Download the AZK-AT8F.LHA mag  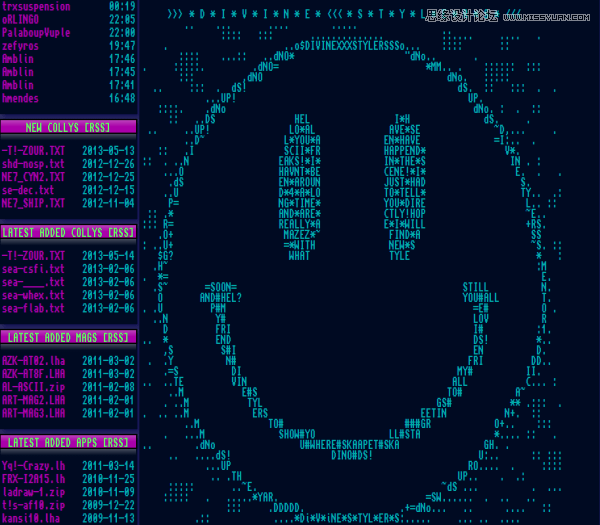[x=33, y=374]
